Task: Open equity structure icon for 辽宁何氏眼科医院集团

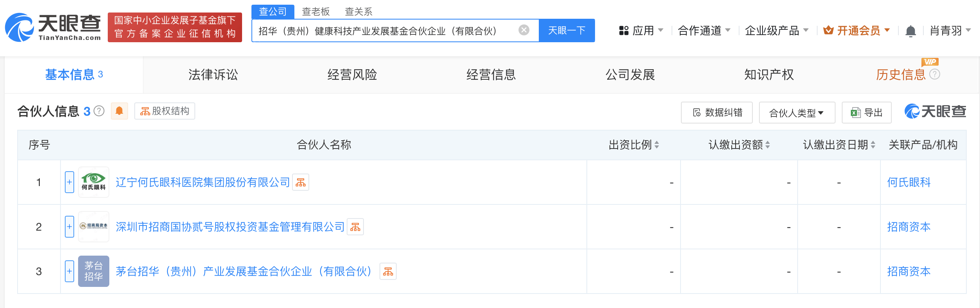Action: [301, 182]
